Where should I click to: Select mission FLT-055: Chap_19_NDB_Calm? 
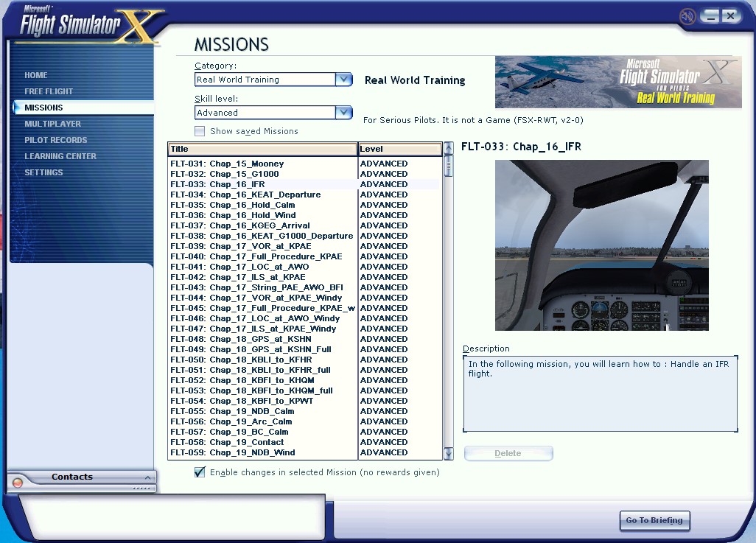pyautogui.click(x=304, y=411)
